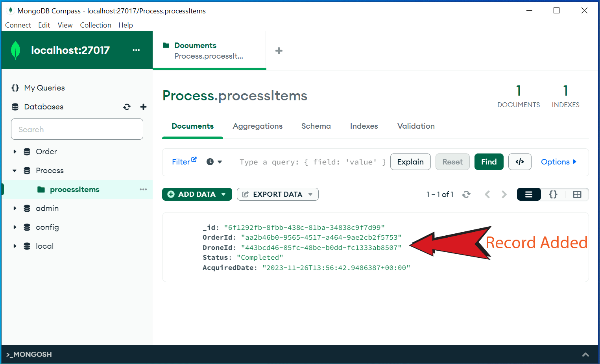This screenshot has height=364, width=600.
Task: Switch to list view
Action: click(x=529, y=194)
